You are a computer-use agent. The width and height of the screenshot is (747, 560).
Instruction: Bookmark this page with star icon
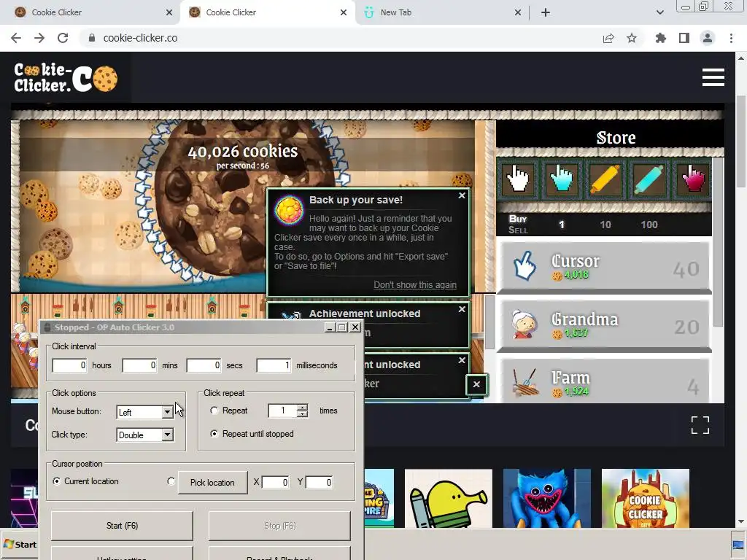(x=632, y=38)
